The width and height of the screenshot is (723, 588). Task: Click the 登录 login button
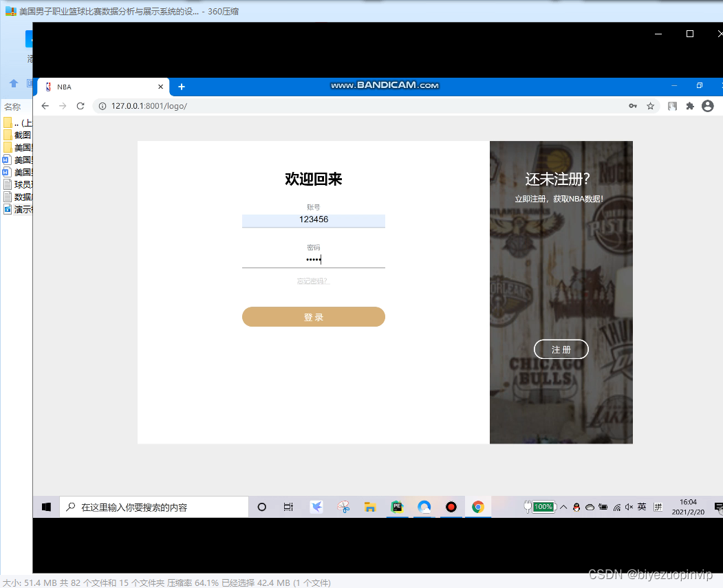(314, 316)
